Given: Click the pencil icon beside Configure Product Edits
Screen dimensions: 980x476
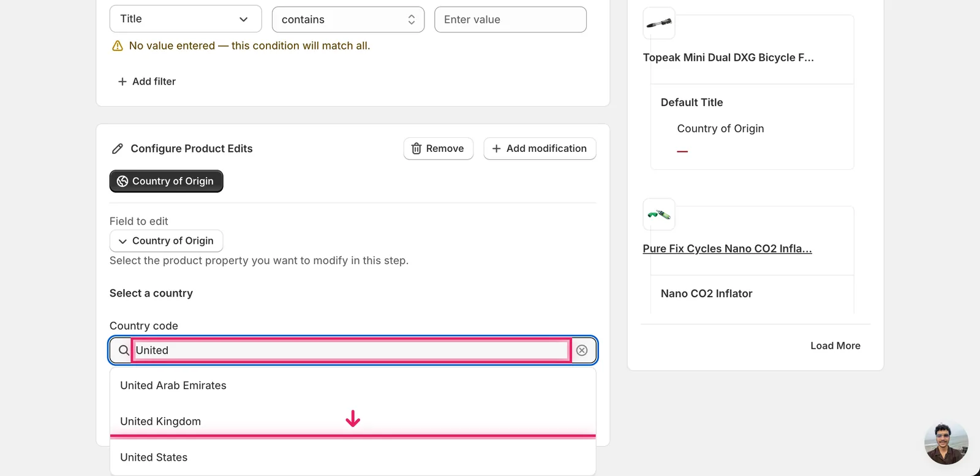Looking at the screenshot, I should coord(118,149).
